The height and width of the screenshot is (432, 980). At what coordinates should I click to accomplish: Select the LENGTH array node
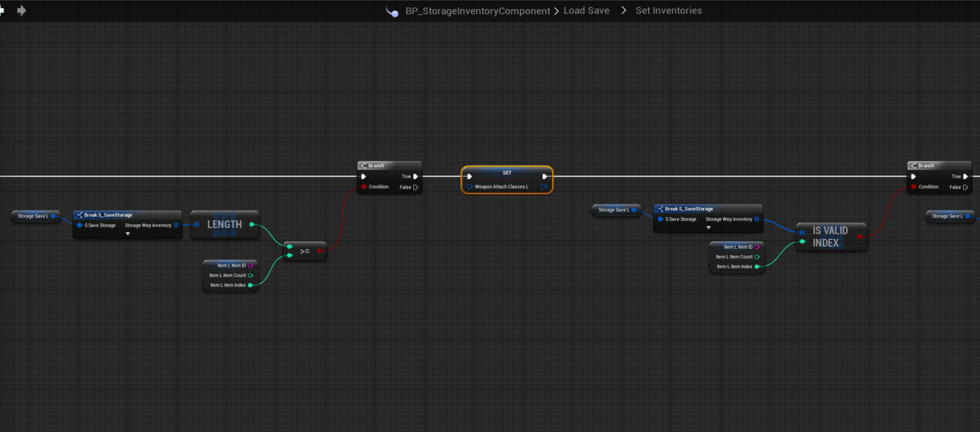coord(224,225)
